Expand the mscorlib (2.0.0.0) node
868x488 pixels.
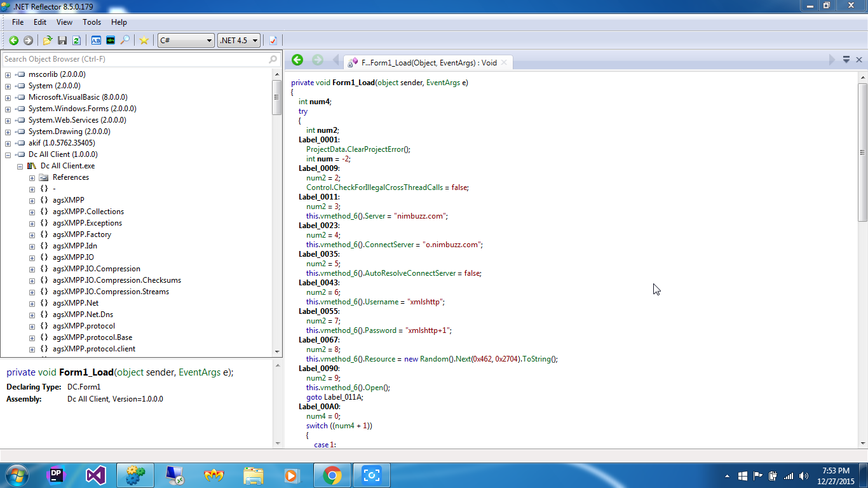click(8, 74)
